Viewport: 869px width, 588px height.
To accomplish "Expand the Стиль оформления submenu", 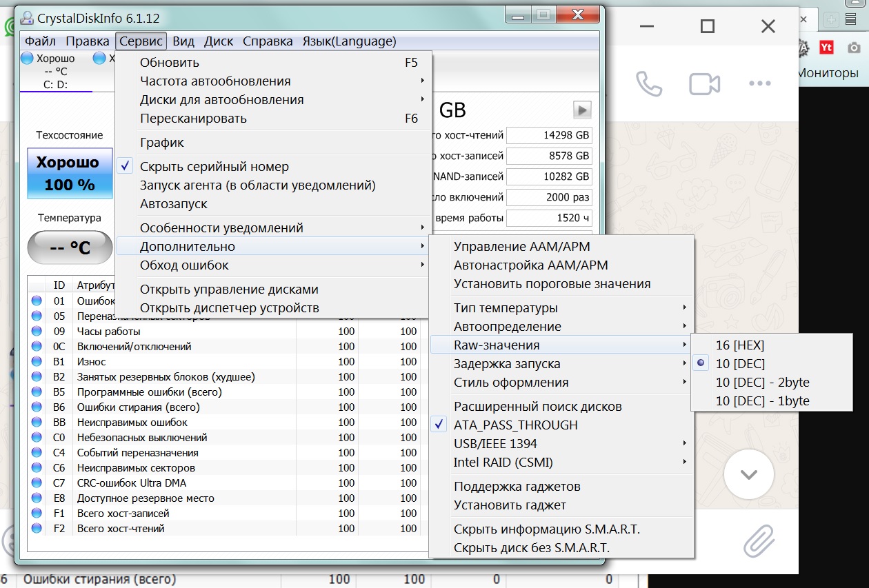I will (560, 383).
